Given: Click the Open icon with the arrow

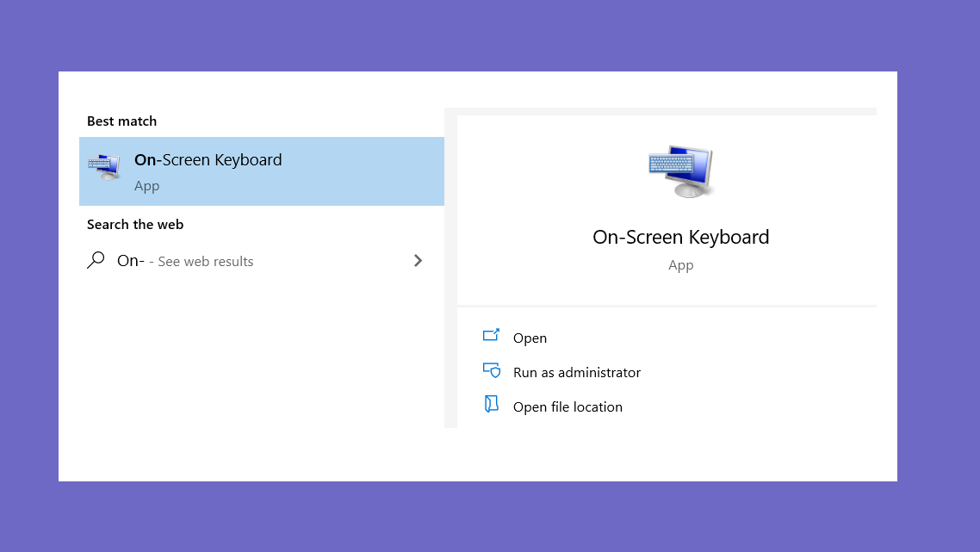Looking at the screenshot, I should (x=491, y=336).
